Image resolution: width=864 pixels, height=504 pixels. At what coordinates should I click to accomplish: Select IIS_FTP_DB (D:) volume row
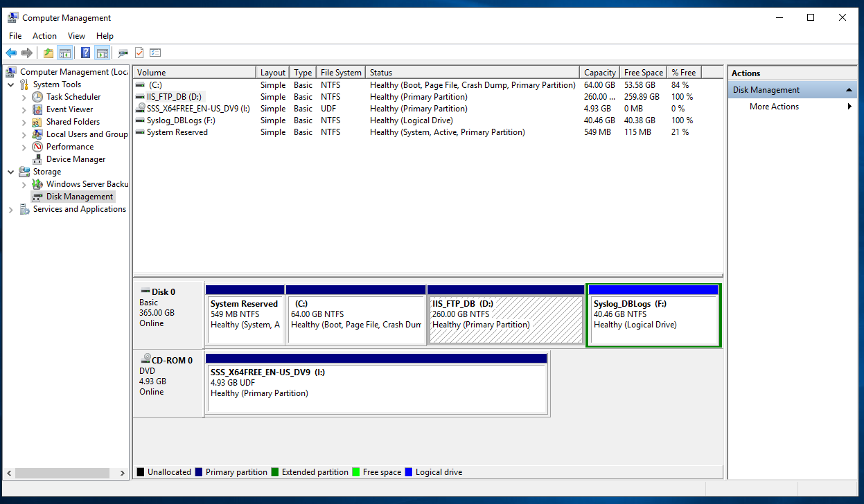coord(427,97)
